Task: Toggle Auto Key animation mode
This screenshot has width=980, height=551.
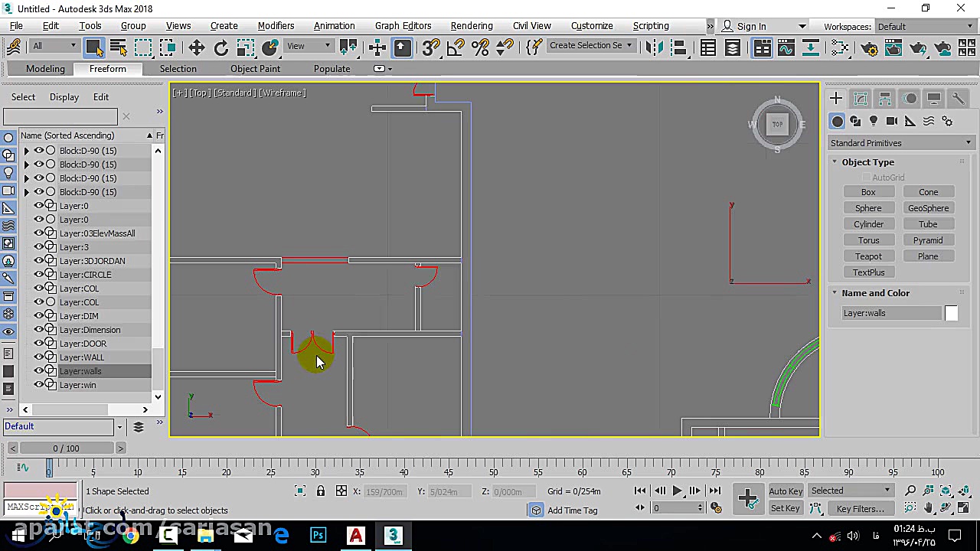Action: pyautogui.click(x=786, y=491)
